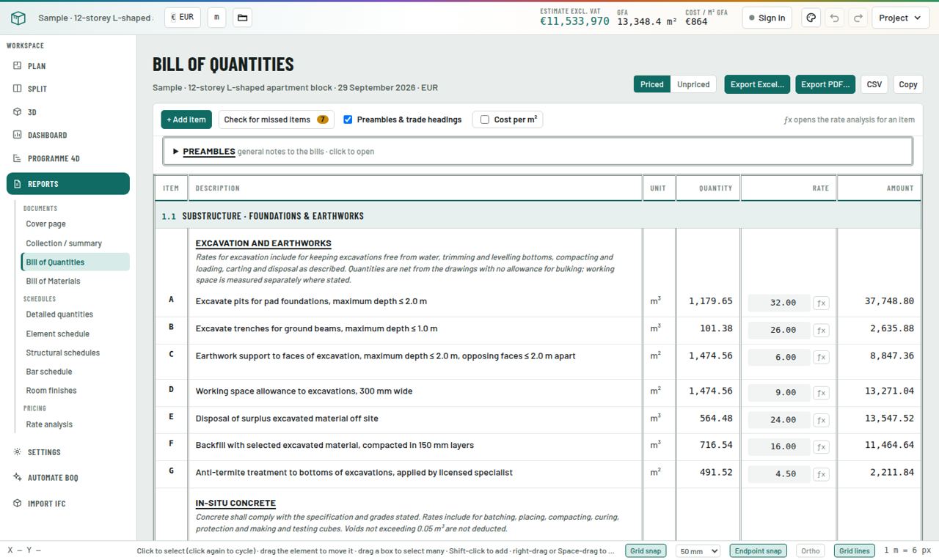Viewport: 939px width, 560px height.
Task: Expand the Preambles section
Action: pyautogui.click(x=538, y=152)
